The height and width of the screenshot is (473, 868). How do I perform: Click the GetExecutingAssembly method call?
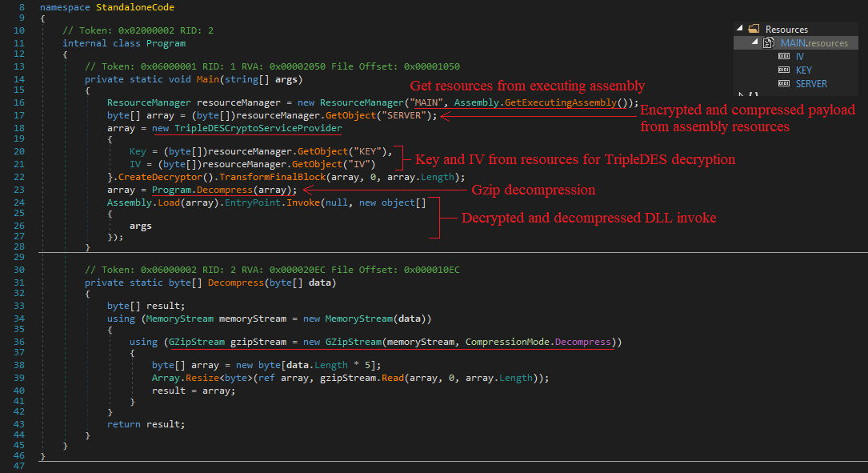coord(560,103)
